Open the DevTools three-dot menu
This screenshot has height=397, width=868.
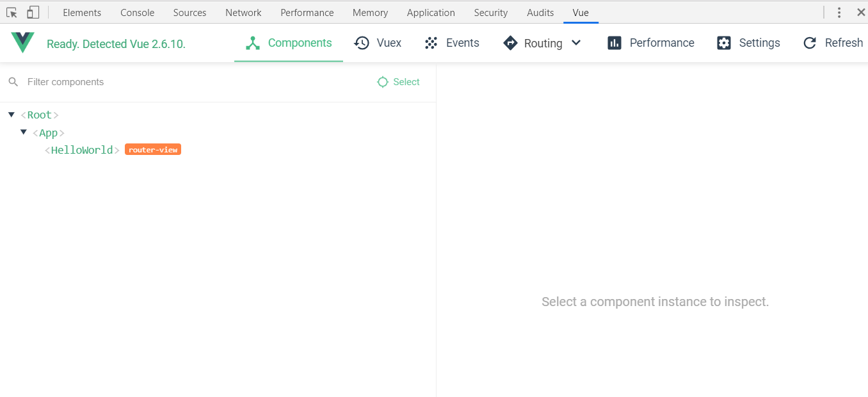(839, 12)
